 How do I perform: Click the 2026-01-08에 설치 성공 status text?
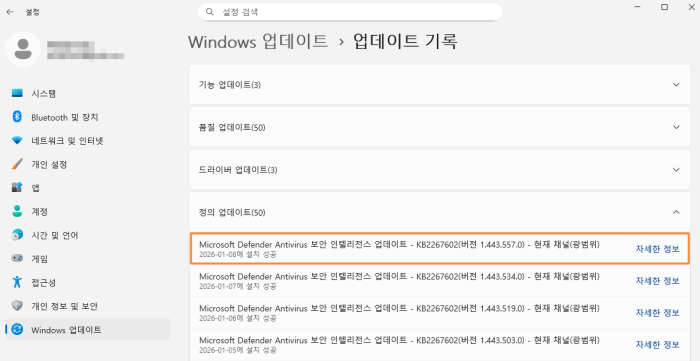[238, 254]
